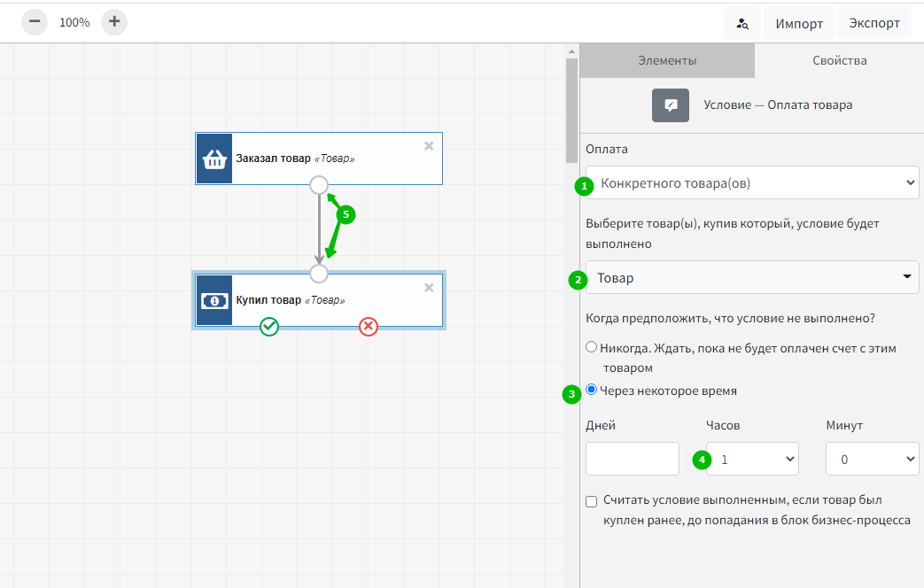Click the zoom in plus button

tap(114, 22)
